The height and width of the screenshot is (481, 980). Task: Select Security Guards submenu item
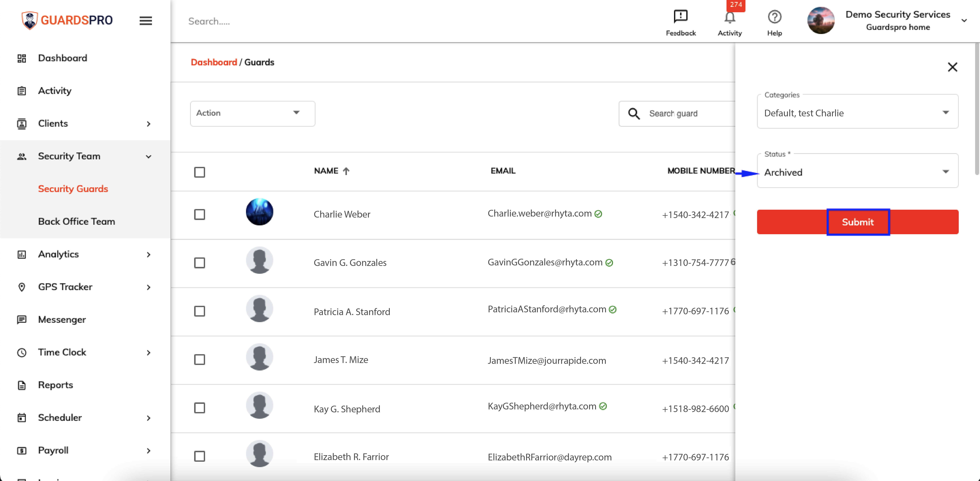[73, 189]
